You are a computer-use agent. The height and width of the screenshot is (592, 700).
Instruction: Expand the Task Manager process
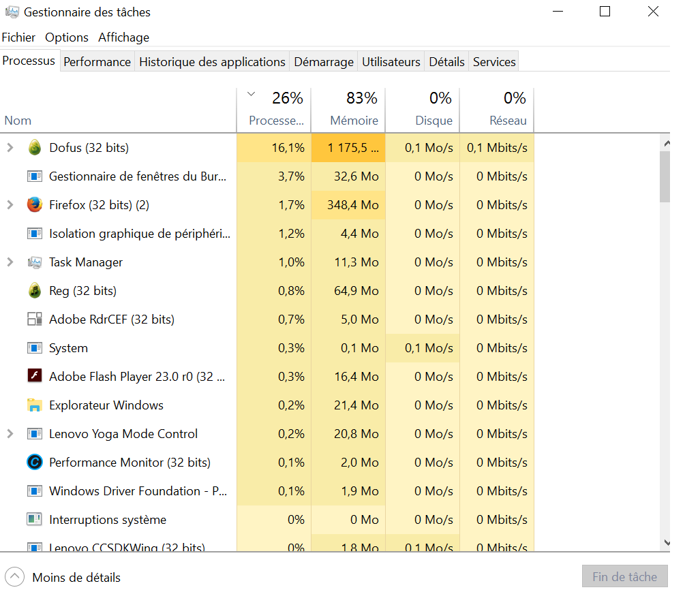point(10,262)
